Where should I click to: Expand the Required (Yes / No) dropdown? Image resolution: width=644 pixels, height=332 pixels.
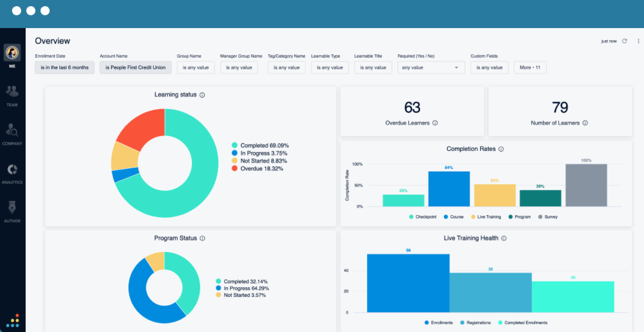(431, 68)
